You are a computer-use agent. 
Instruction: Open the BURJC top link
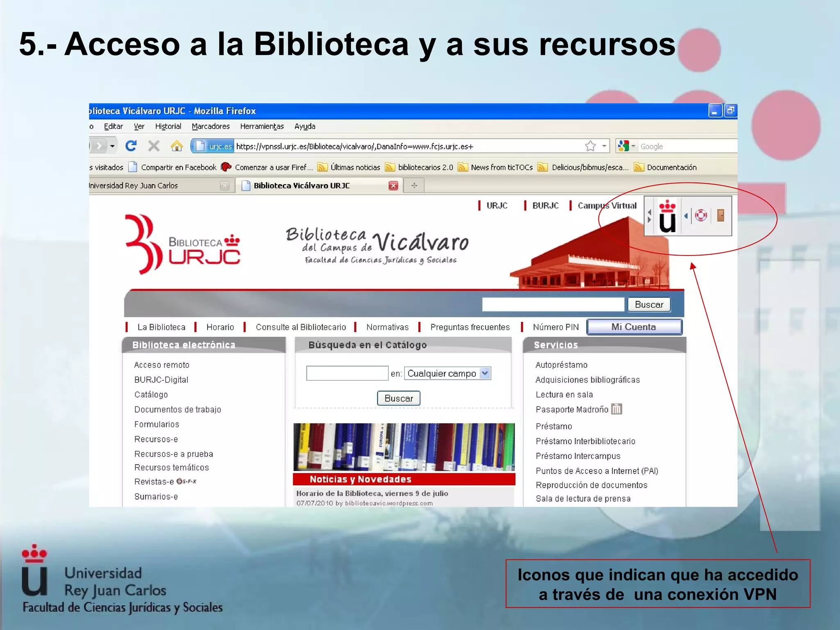545,205
